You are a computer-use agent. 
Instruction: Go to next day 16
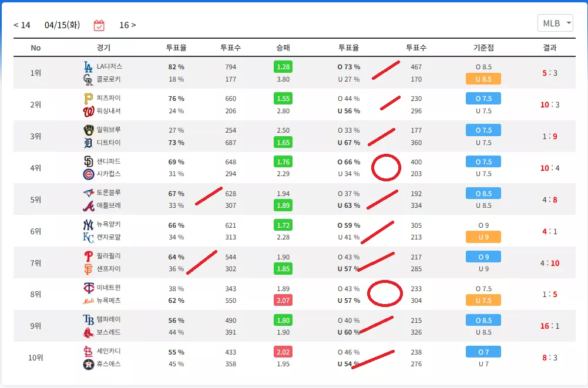127,25
